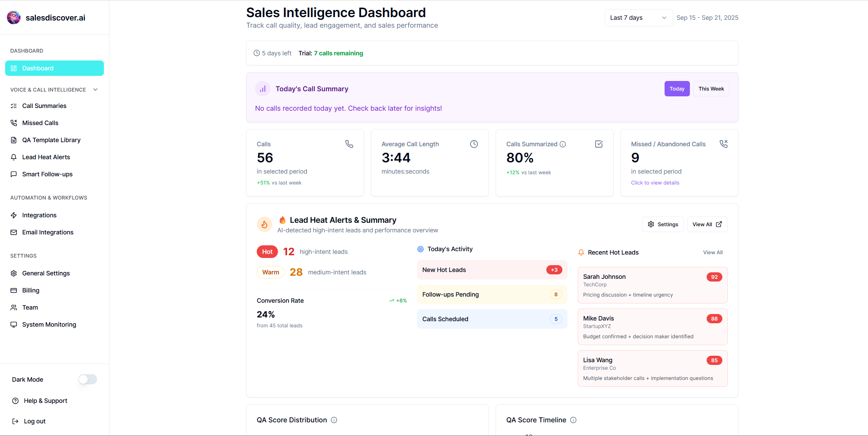Click the QA Score Distribution info icon
Viewport: 868px width, 436px height.
click(x=334, y=420)
